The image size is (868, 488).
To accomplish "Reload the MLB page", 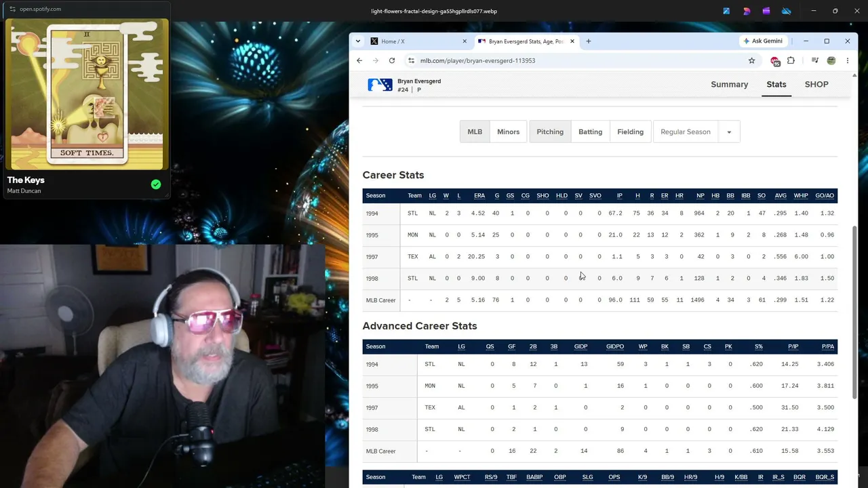I will click(x=392, y=60).
